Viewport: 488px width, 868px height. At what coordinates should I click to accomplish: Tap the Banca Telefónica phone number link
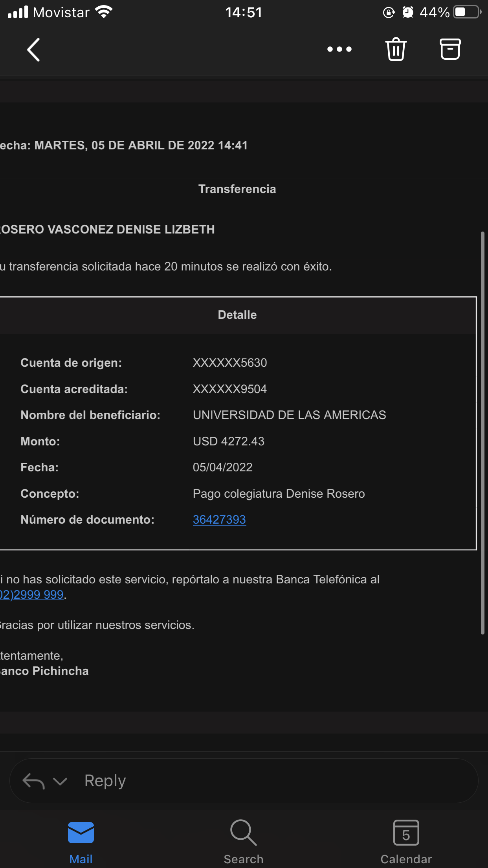(32, 595)
